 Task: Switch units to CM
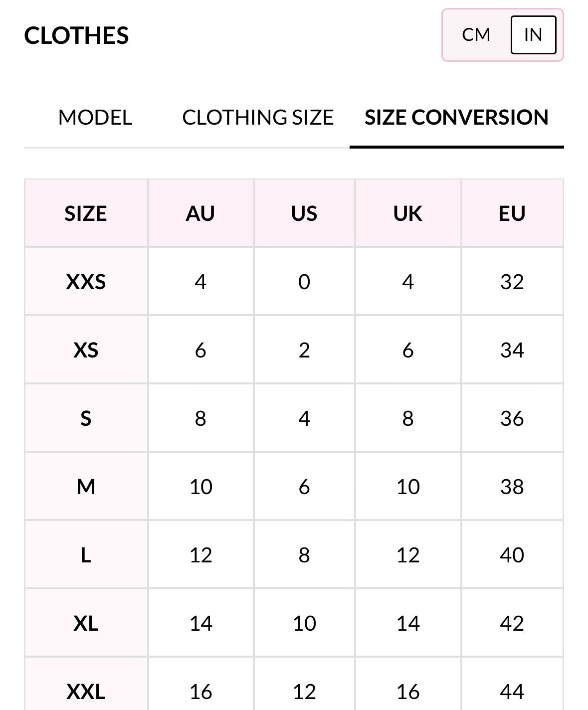(476, 35)
